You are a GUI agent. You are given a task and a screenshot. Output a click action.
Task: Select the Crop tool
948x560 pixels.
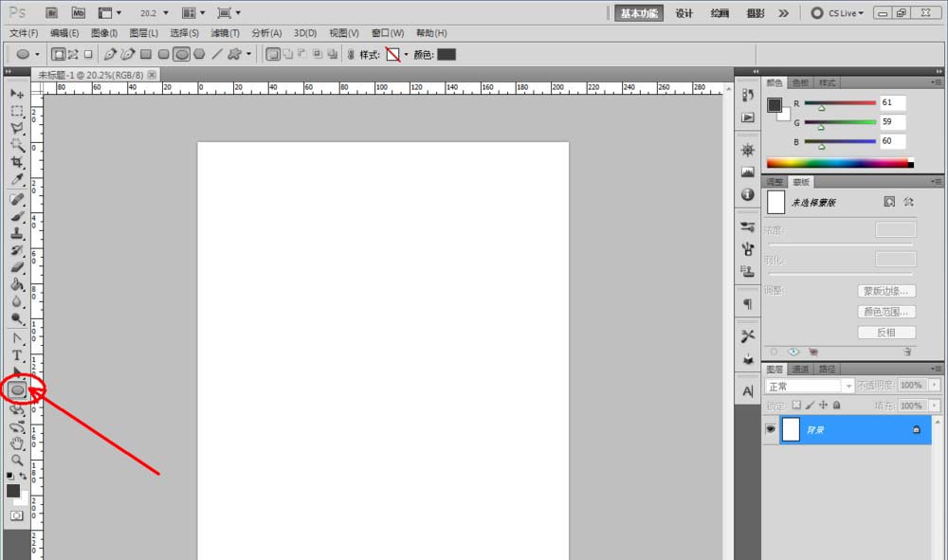[x=17, y=162]
